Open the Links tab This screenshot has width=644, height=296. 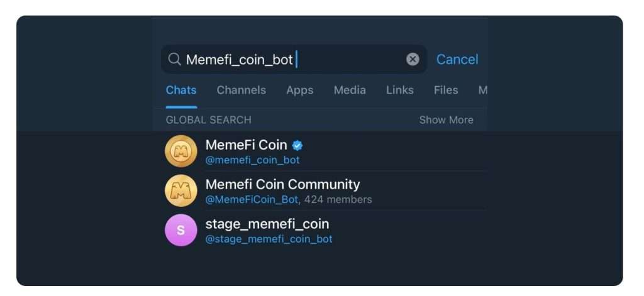pyautogui.click(x=400, y=90)
